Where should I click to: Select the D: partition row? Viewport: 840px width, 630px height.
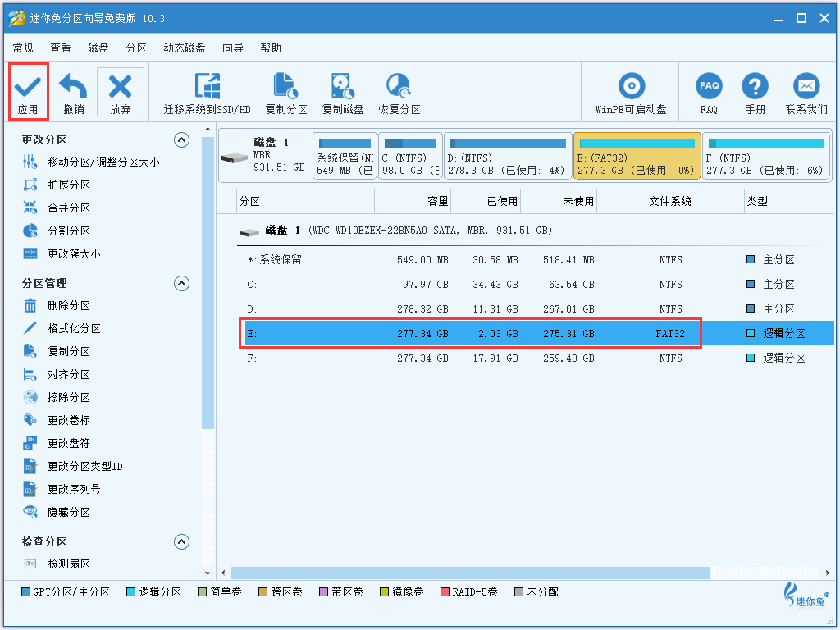535,309
